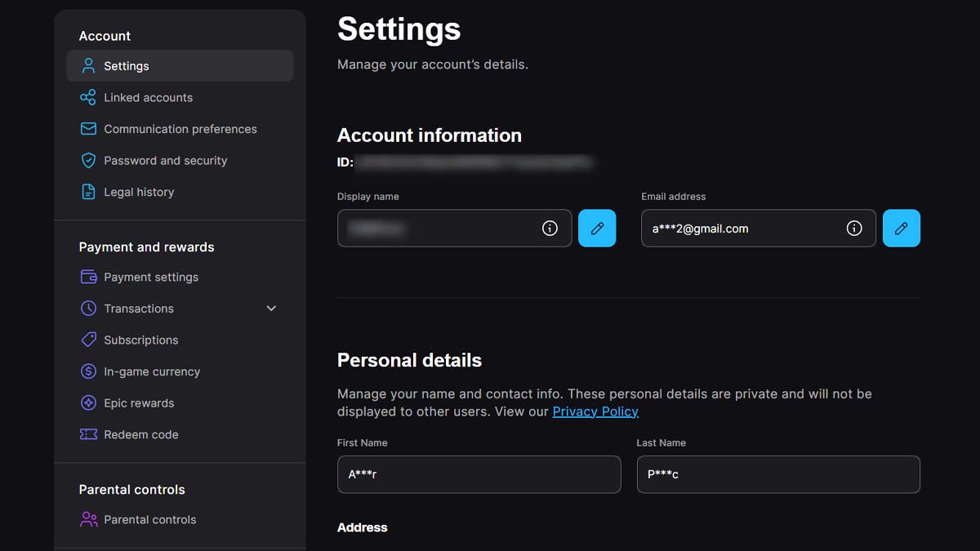Select Legal history in sidebar
The height and width of the screenshot is (551, 980).
click(180, 192)
